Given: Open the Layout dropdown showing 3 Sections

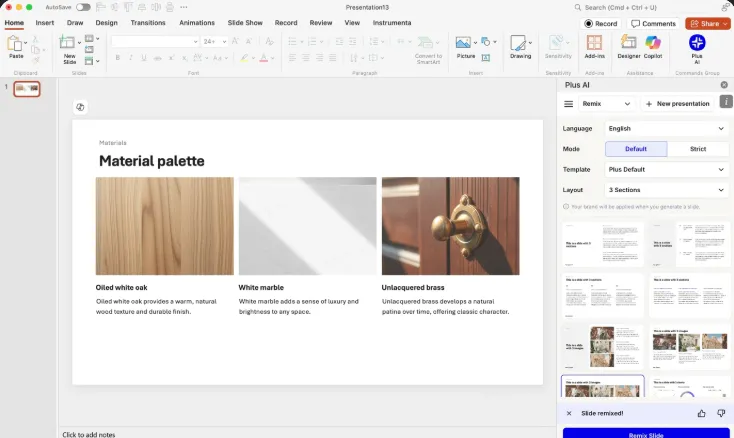Looking at the screenshot, I should (x=666, y=190).
